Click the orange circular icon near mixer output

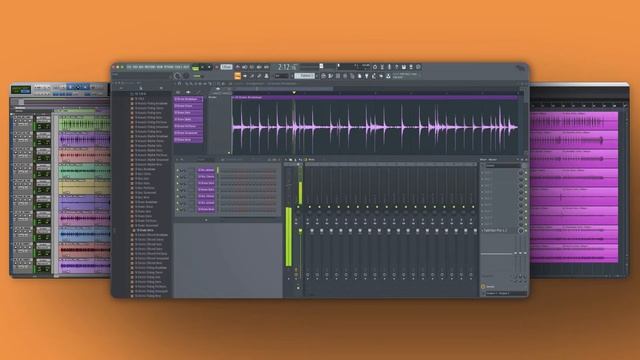point(483,287)
